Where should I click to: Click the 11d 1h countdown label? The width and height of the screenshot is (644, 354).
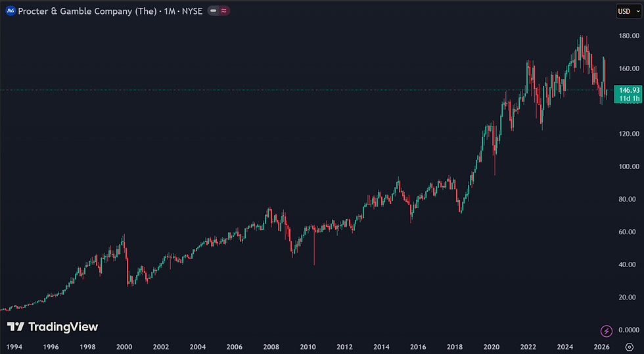tap(630, 98)
